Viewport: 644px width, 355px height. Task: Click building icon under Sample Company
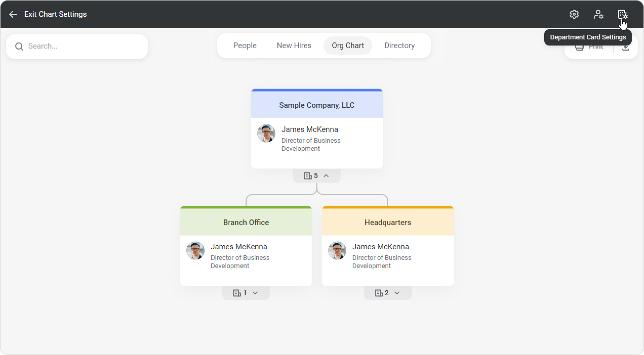click(x=308, y=176)
